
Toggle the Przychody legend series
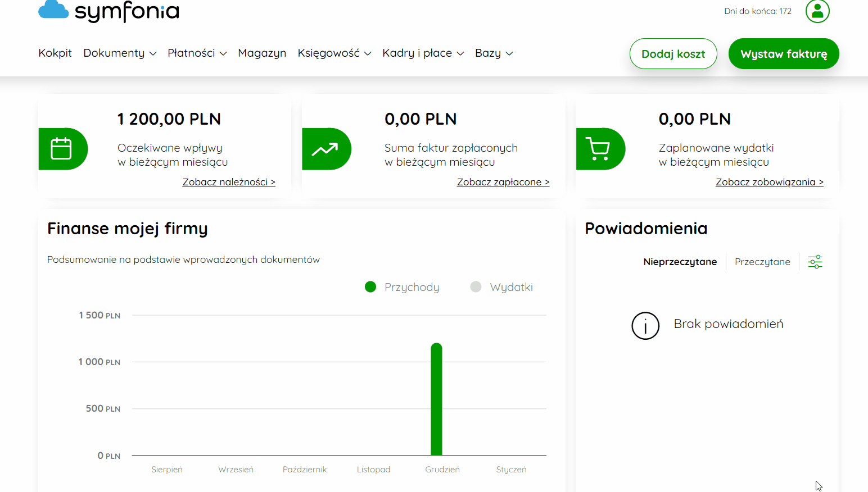(402, 287)
